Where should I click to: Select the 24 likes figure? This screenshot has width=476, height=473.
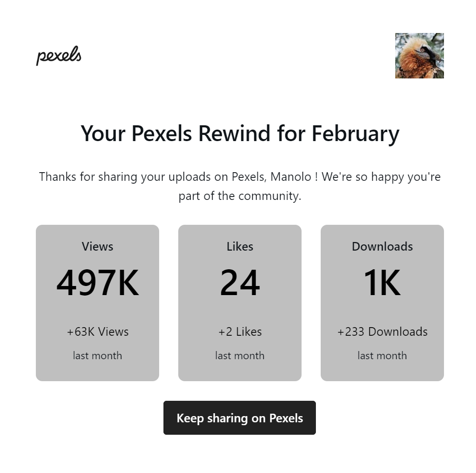click(x=240, y=283)
